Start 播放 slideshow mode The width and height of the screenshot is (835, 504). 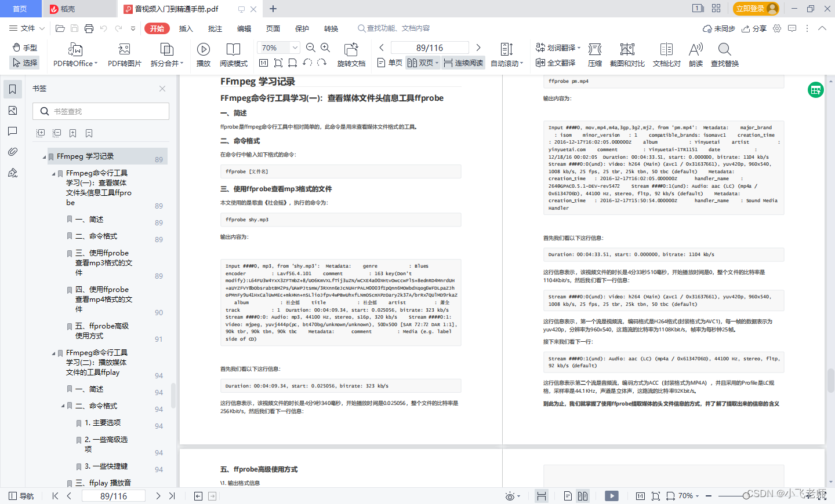point(204,55)
